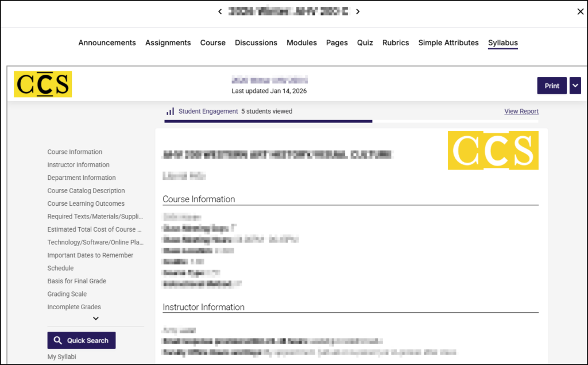The width and height of the screenshot is (588, 365).
Task: Close the syllabus view with the X icon
Action: click(x=580, y=11)
